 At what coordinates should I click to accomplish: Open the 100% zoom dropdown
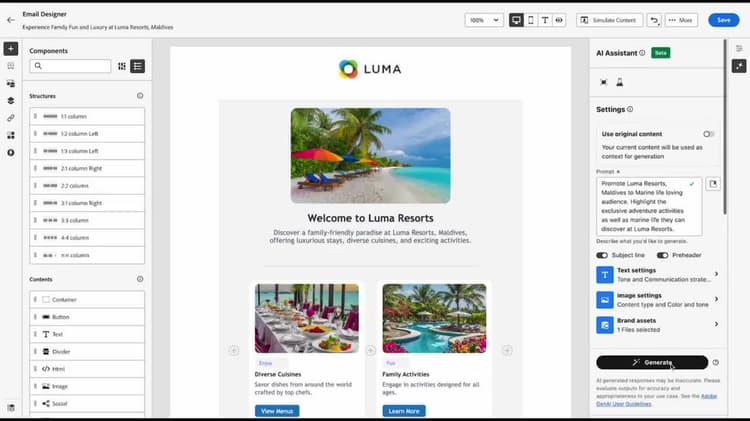tap(484, 20)
